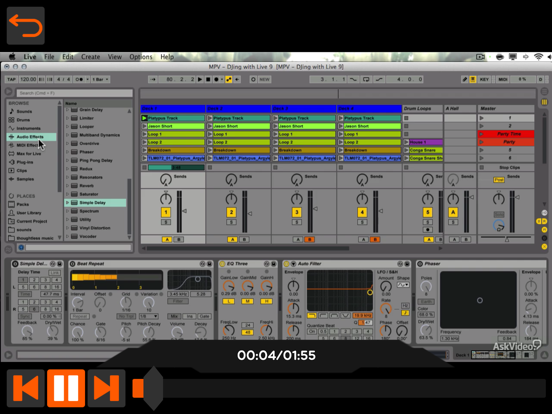Open the View menu
This screenshot has width=552, height=414.
(x=115, y=57)
